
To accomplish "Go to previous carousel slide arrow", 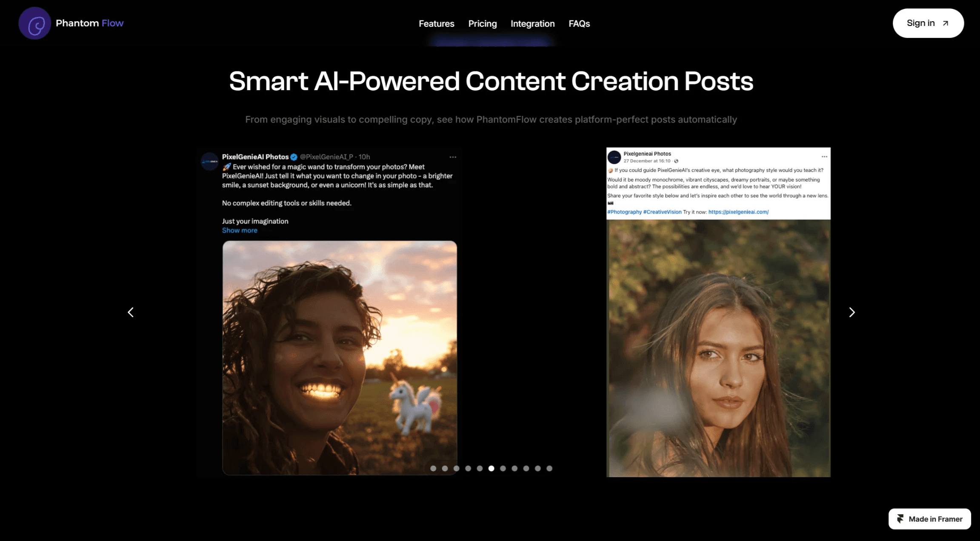I will pyautogui.click(x=131, y=313).
